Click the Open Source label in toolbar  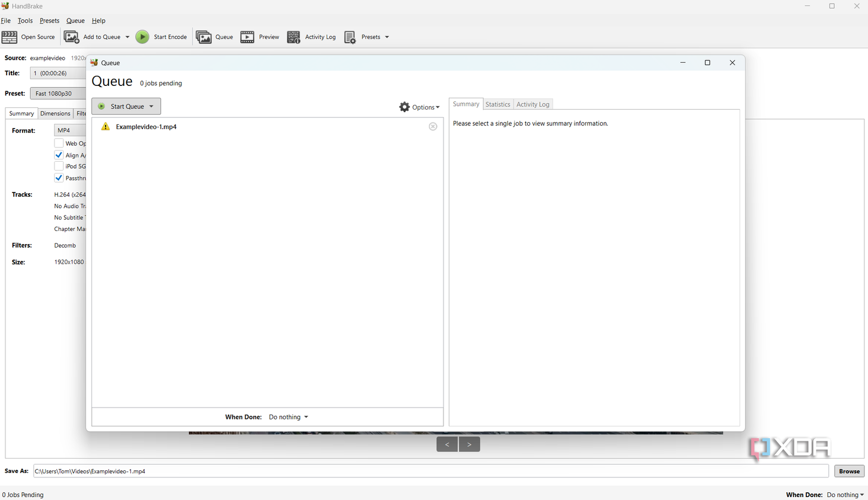tap(38, 37)
